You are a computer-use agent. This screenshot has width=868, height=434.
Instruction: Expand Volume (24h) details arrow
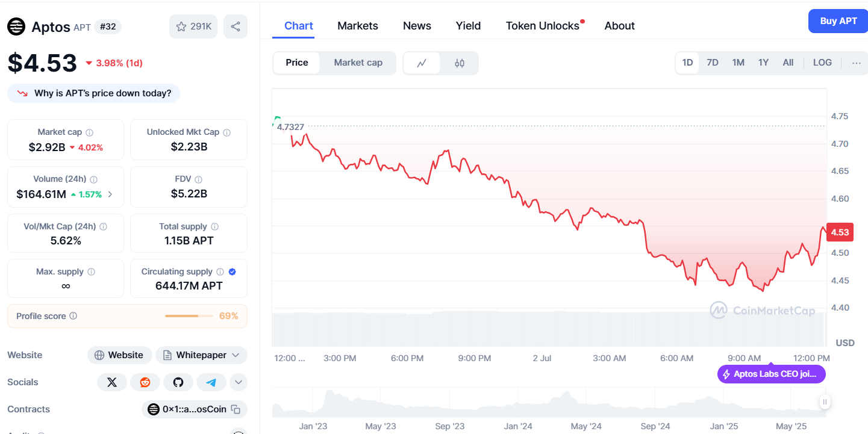pos(110,194)
